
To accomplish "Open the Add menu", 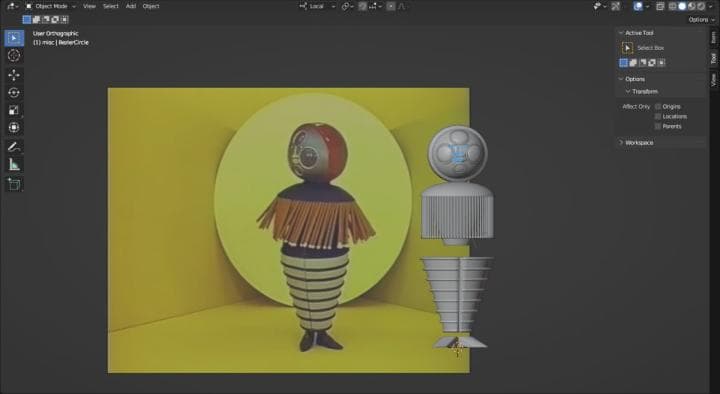I will click(131, 6).
